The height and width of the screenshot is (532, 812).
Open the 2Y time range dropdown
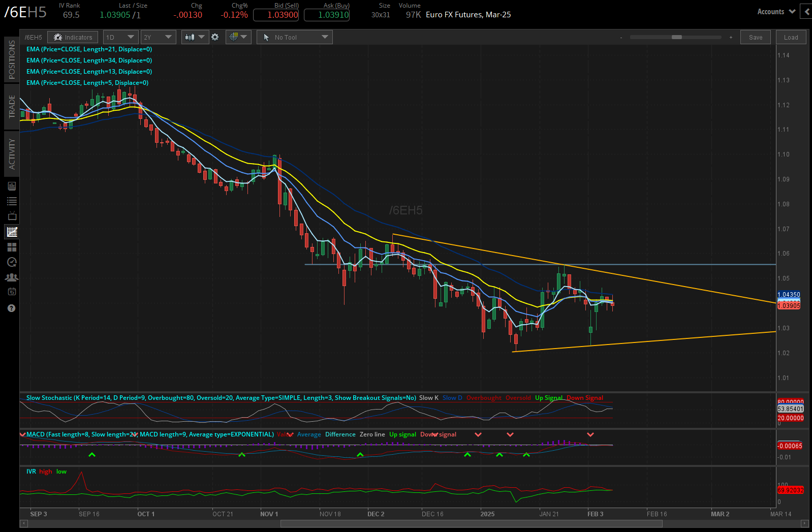pyautogui.click(x=158, y=37)
